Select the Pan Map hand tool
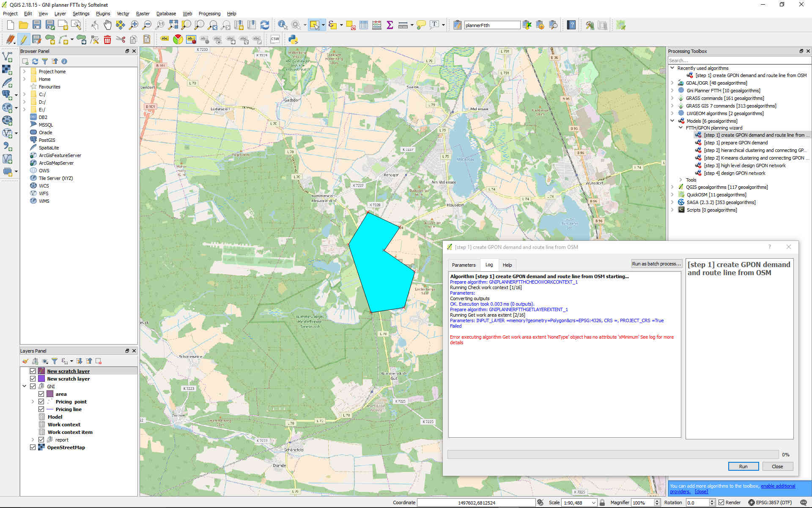 click(107, 25)
